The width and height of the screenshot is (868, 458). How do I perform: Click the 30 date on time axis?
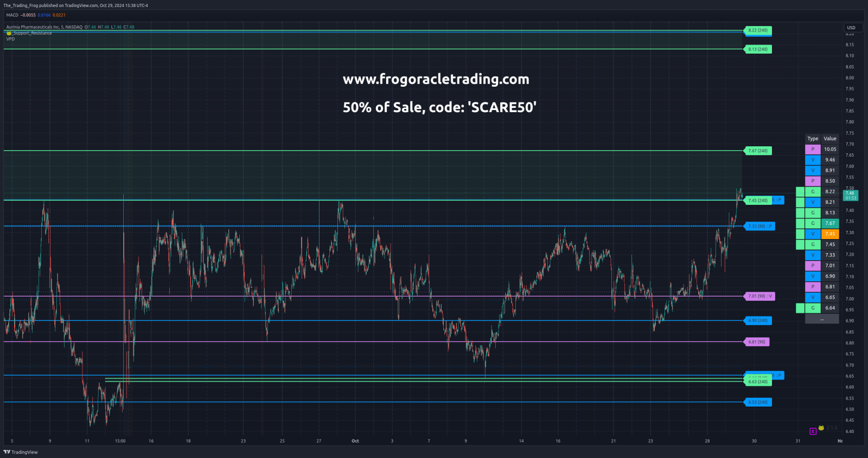pyautogui.click(x=754, y=441)
